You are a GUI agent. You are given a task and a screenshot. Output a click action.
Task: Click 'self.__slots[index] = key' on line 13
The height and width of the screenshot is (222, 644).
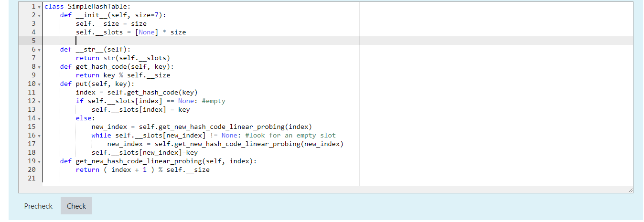(x=140, y=110)
